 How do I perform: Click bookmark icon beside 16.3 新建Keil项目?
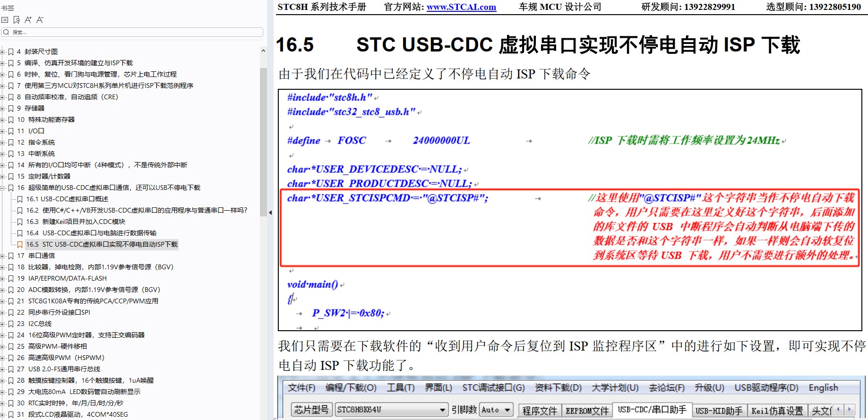point(20,222)
